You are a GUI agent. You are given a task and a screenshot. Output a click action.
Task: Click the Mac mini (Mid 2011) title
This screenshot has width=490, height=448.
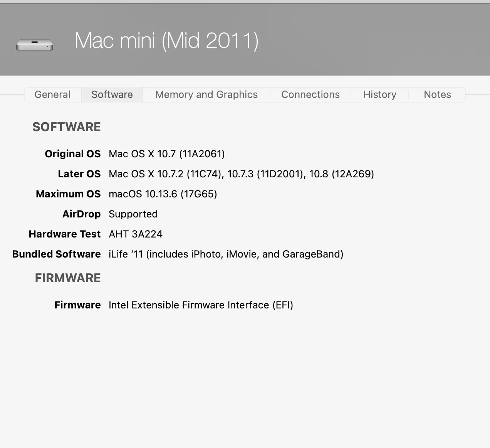click(x=166, y=40)
